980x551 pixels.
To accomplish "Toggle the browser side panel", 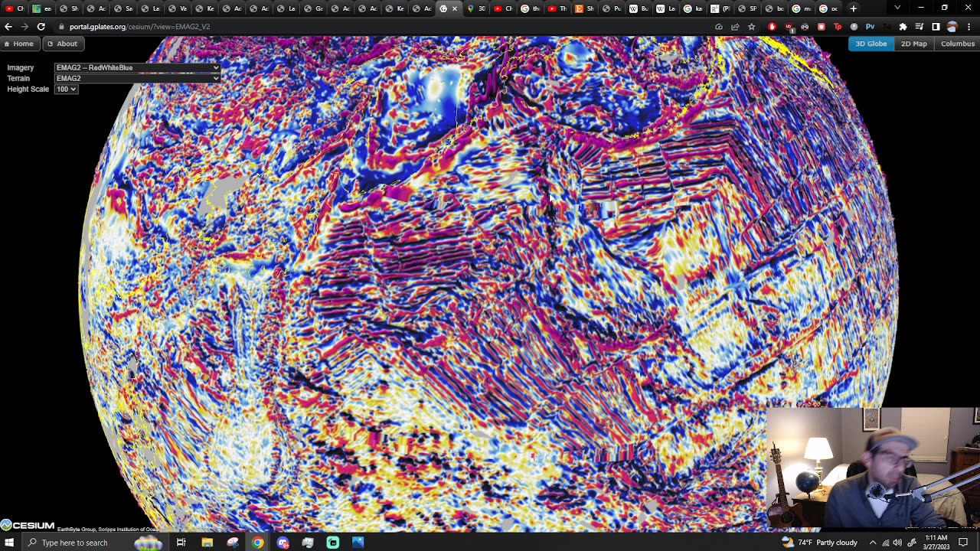I will coord(936,27).
